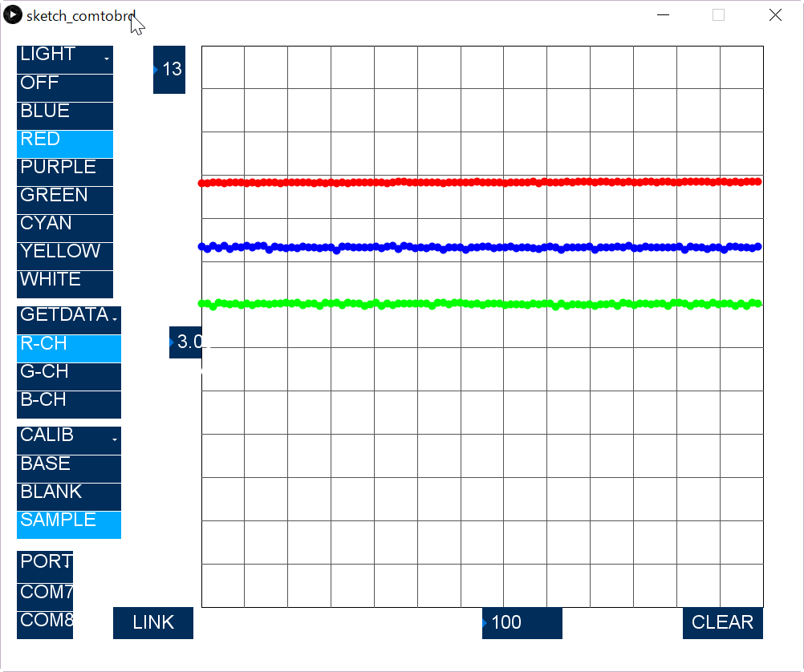804x672 pixels.
Task: Choose R-CH channel
Action: click(69, 349)
